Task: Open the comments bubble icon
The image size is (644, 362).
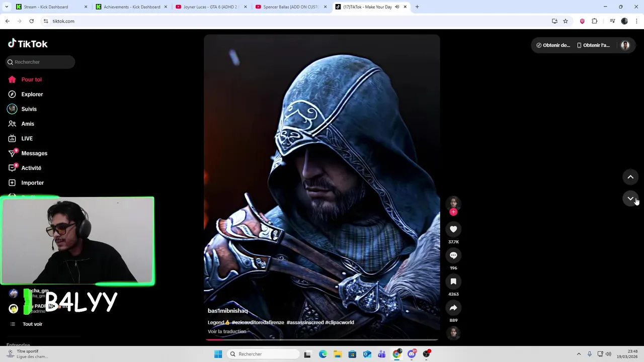Action: tap(453, 255)
